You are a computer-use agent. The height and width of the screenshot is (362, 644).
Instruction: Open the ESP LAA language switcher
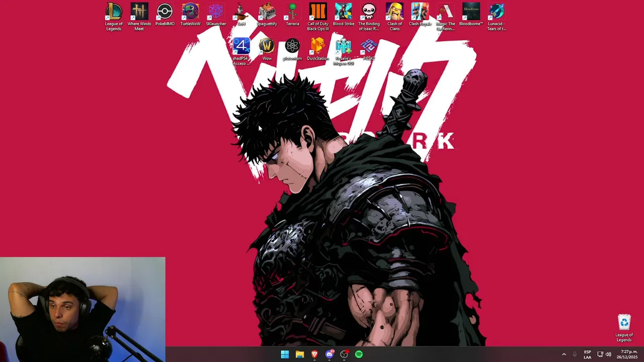pos(587,354)
